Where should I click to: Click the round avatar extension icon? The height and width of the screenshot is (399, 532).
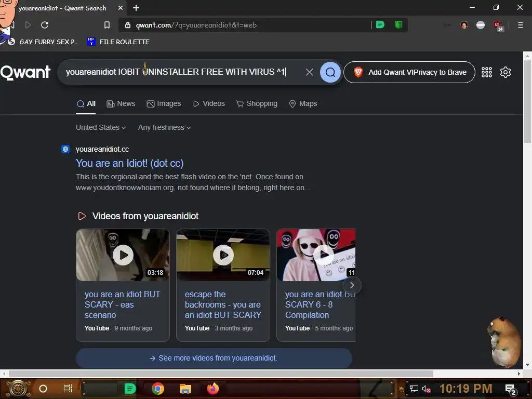pyautogui.click(x=464, y=25)
